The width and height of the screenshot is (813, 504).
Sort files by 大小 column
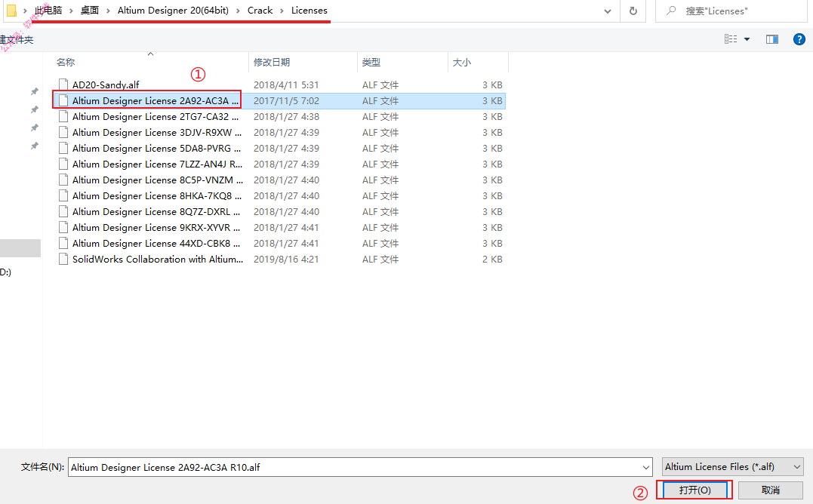click(461, 62)
